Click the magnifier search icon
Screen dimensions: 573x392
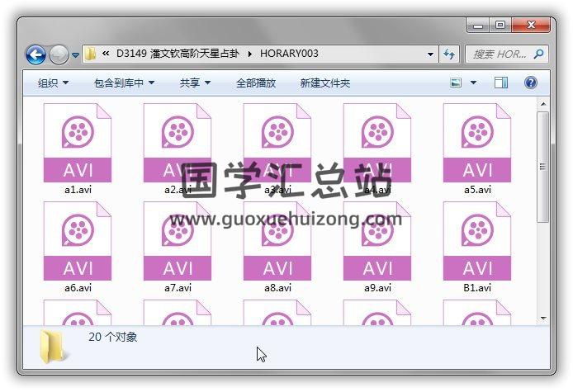538,54
